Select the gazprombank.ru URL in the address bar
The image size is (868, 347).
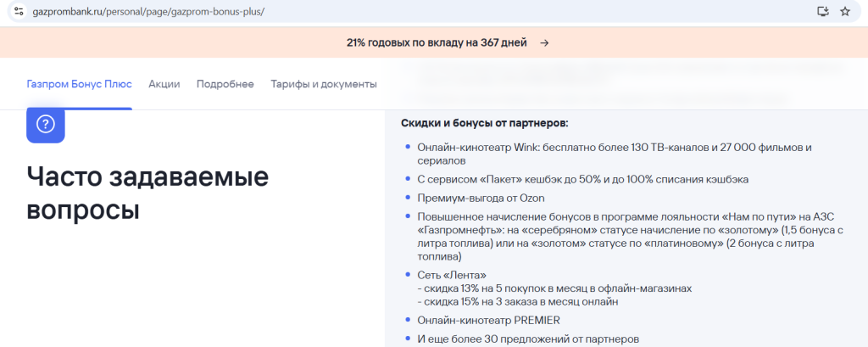point(149,11)
